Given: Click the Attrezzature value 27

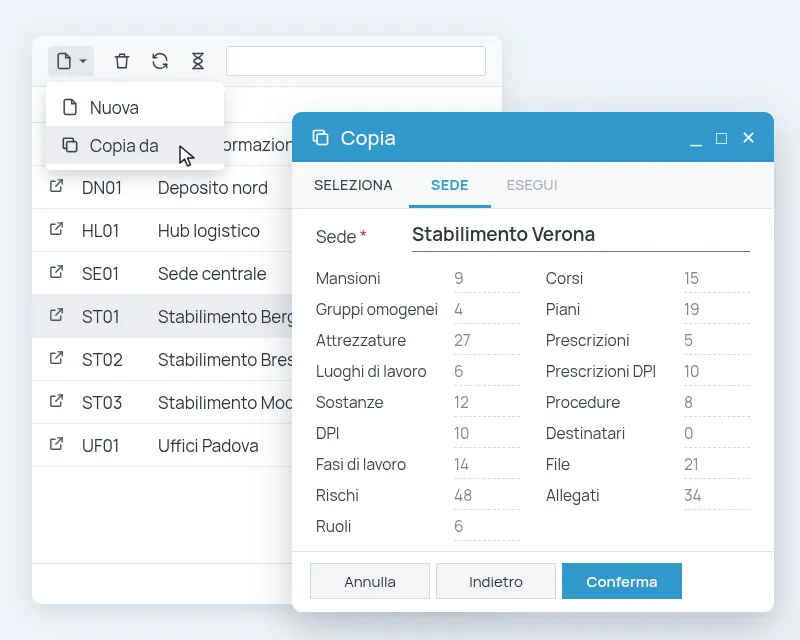Looking at the screenshot, I should (x=487, y=340).
